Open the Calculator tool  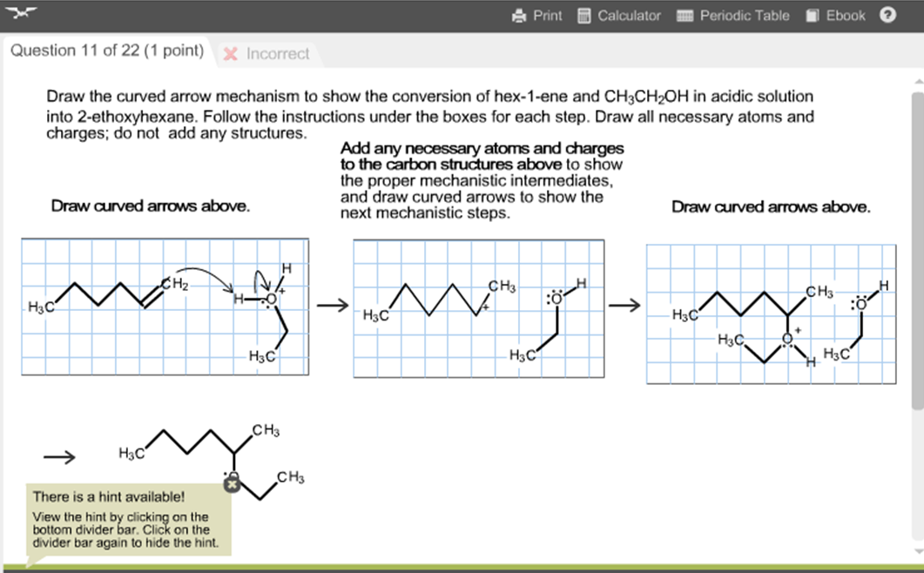tap(618, 15)
